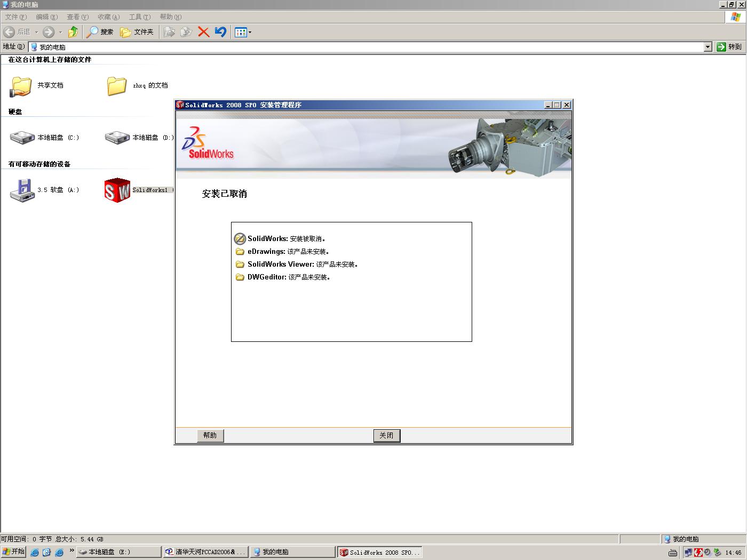Click the "eDrawings: 该产品未安装" text
747x560 pixels.
tap(289, 252)
